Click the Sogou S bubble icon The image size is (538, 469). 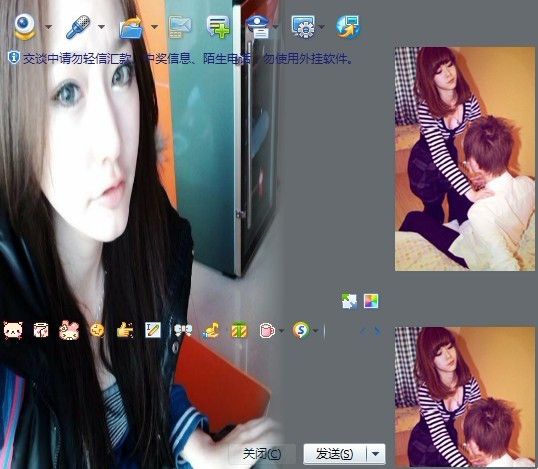(x=301, y=330)
